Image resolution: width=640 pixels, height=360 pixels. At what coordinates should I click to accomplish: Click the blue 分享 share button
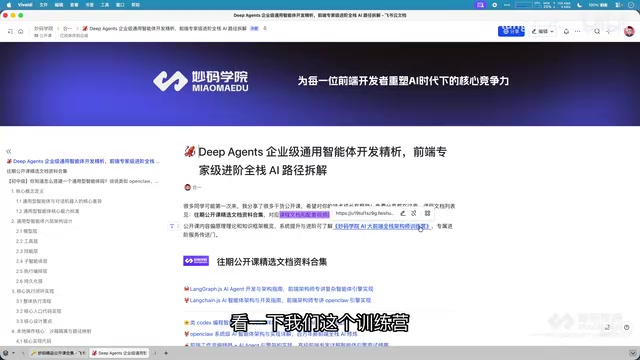[x=511, y=31]
